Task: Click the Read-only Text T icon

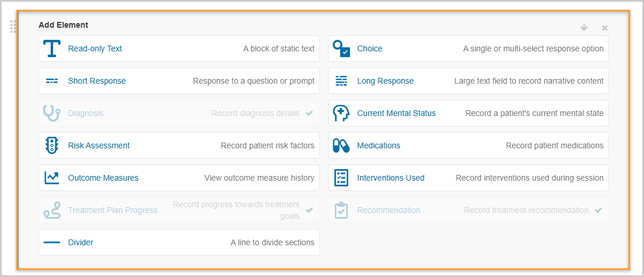Action: [52, 48]
